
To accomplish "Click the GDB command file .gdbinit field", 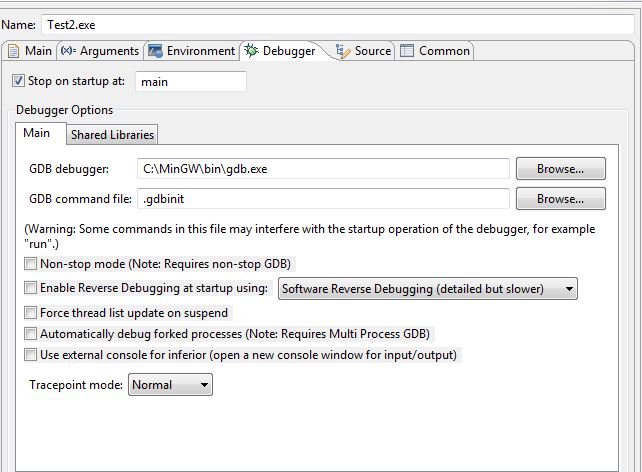I will pyautogui.click(x=323, y=199).
